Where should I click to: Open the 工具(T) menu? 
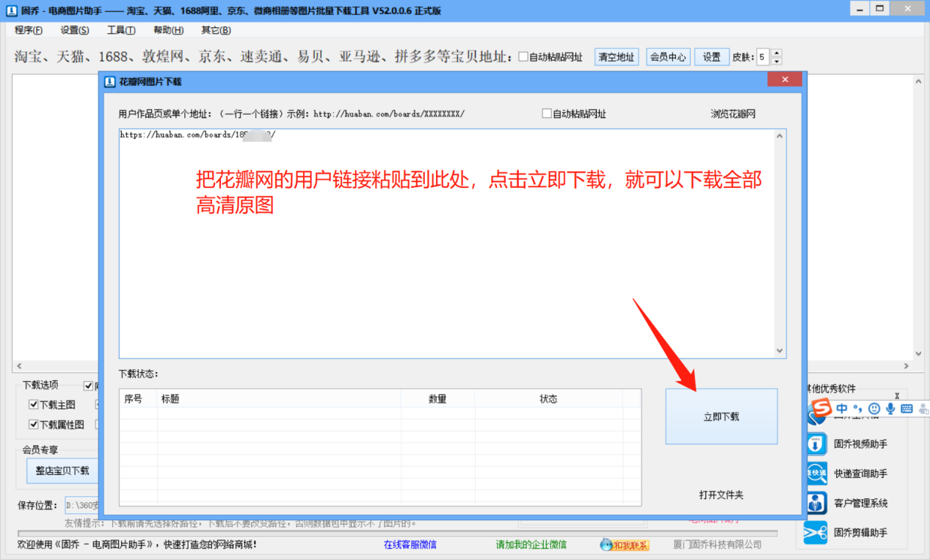[121, 30]
